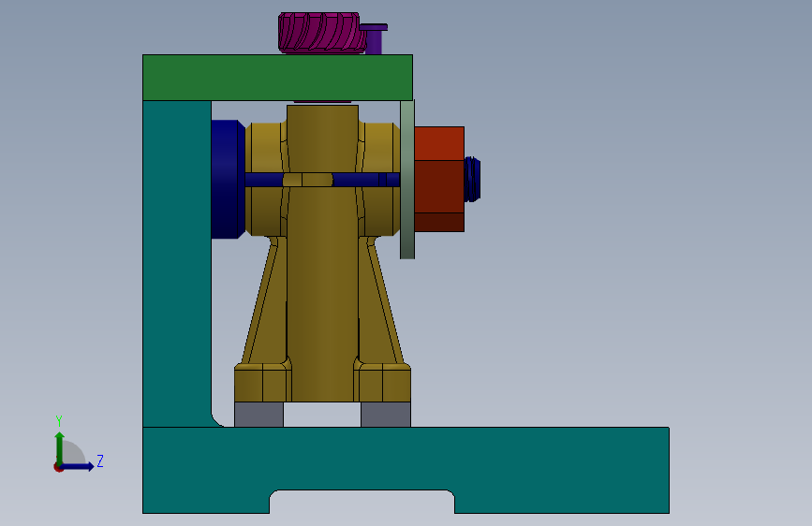Screen dimensions: 812x526
Task: Select the blue threaded shaft end
Action: (x=472, y=179)
